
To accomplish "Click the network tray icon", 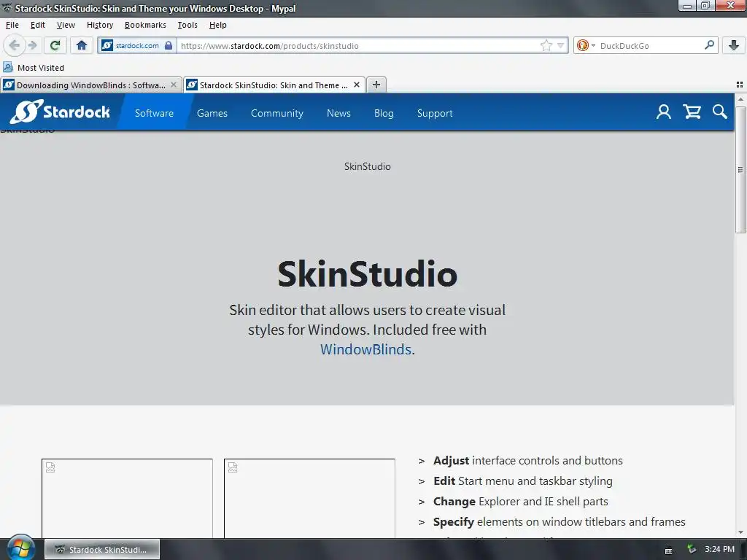I will coord(692,550).
